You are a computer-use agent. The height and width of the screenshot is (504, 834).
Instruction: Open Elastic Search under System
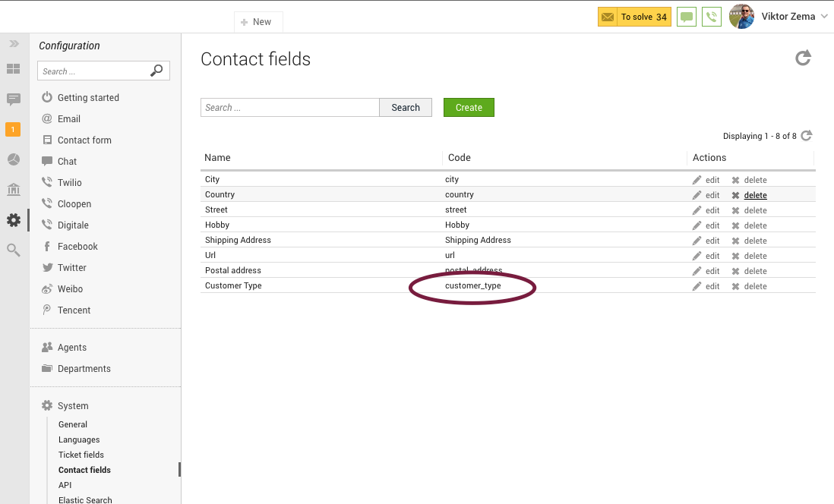85,499
